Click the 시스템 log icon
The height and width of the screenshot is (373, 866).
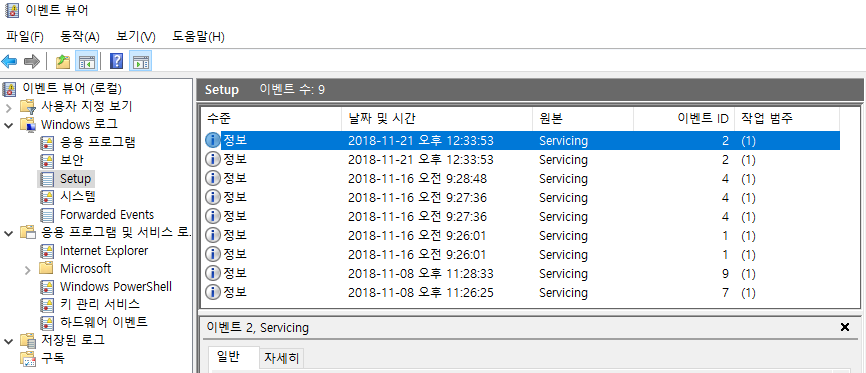(47, 197)
